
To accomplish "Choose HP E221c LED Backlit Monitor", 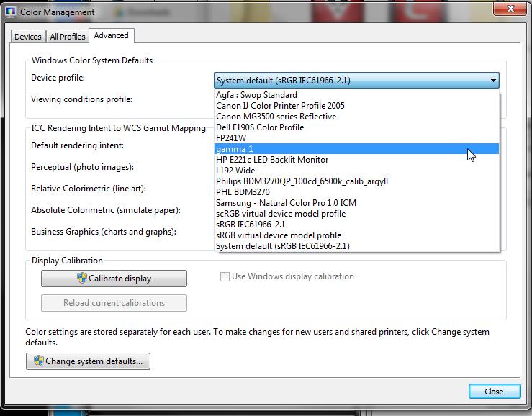I will point(356,160).
